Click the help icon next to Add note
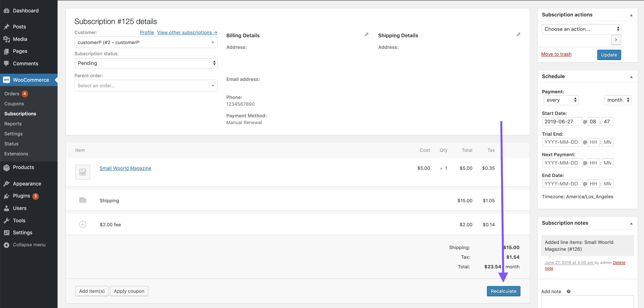Viewport: 644px width, 308px height. point(568,291)
